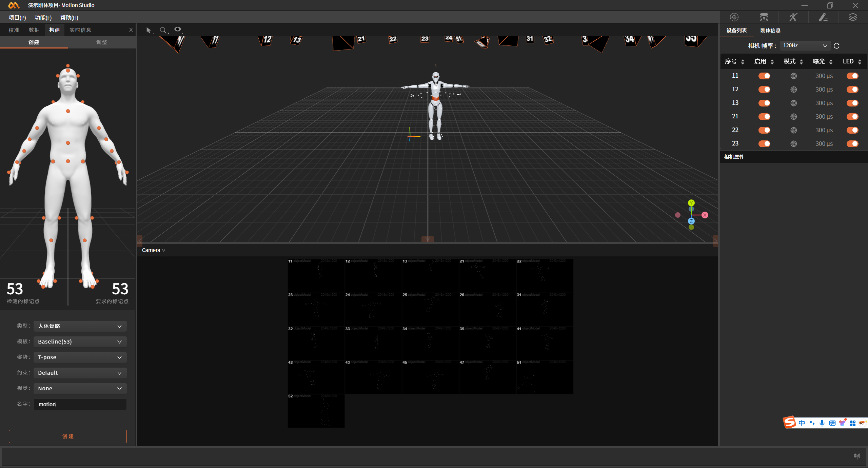Click the orange 创建 button
Viewport: 868px width, 468px height.
click(68, 436)
